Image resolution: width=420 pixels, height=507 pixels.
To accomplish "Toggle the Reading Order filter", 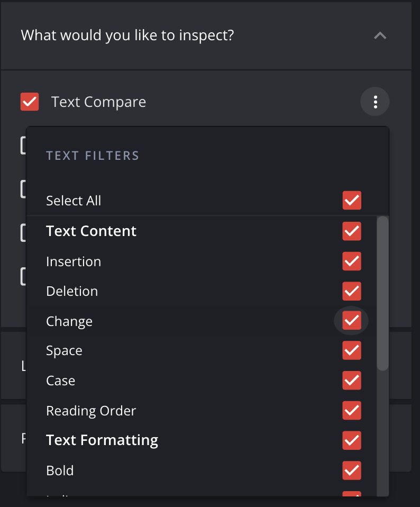I will pos(352,411).
